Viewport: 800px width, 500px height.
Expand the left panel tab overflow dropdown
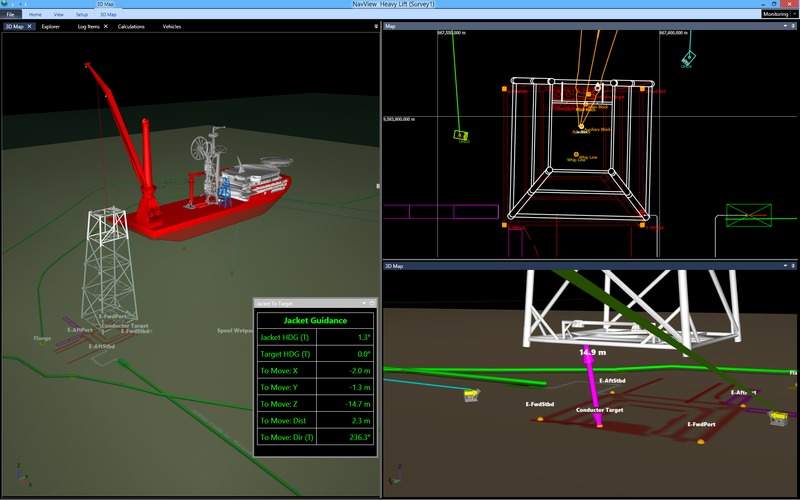tap(376, 27)
